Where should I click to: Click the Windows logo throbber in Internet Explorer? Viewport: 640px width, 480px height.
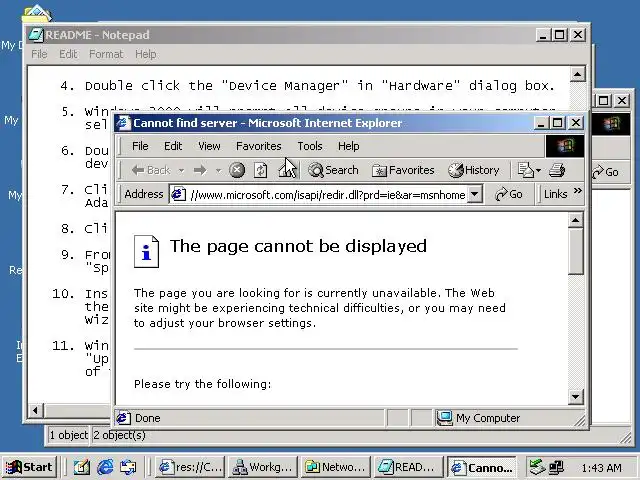coord(565,146)
